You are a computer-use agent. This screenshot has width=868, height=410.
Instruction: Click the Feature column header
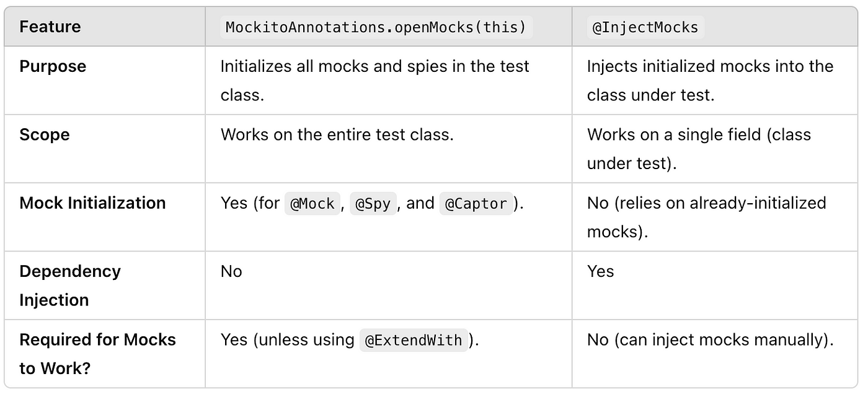(x=50, y=27)
